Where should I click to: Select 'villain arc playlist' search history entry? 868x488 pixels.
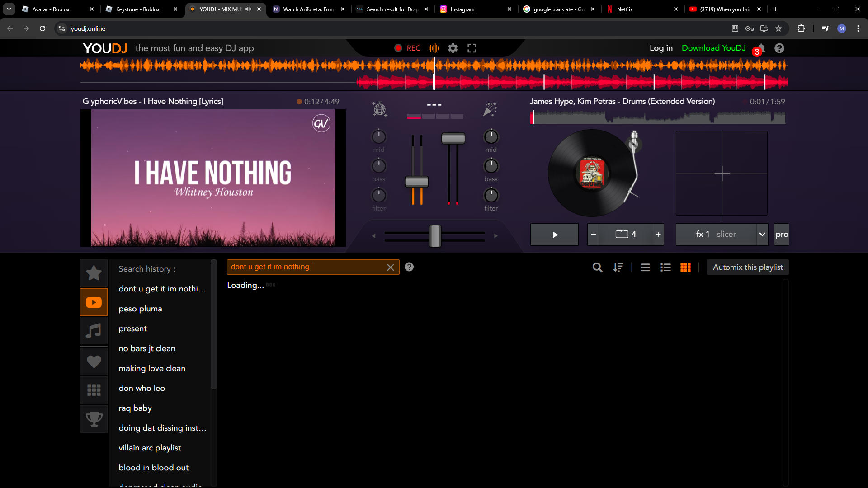(150, 448)
